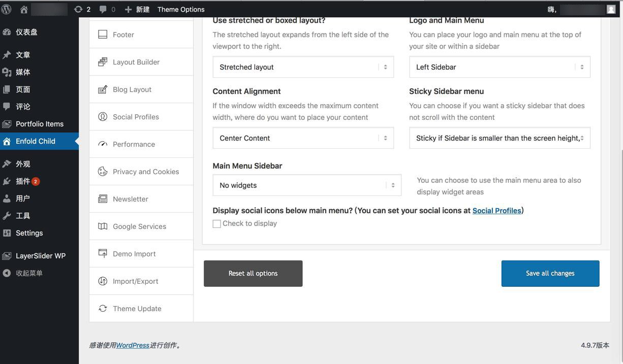Open the site home icon

(x=24, y=9)
